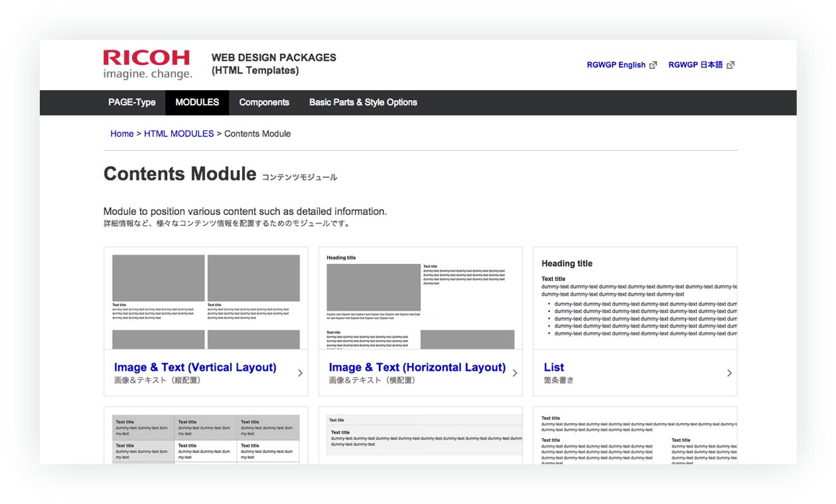Viewport: 836px width, 504px height.
Task: Click chevron arrow on Image & Text (Vertical Layout) card
Action: coord(300,373)
